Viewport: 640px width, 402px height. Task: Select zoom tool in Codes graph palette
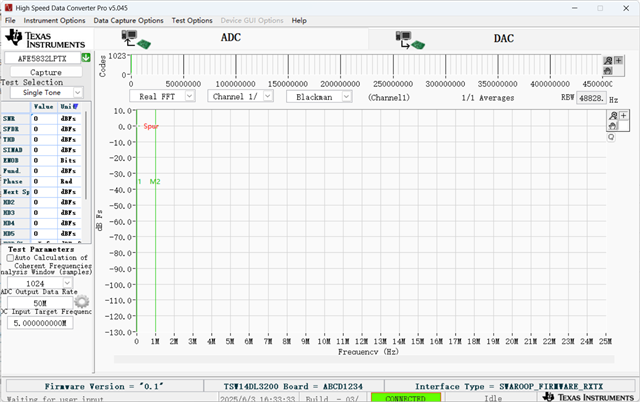[608, 60]
